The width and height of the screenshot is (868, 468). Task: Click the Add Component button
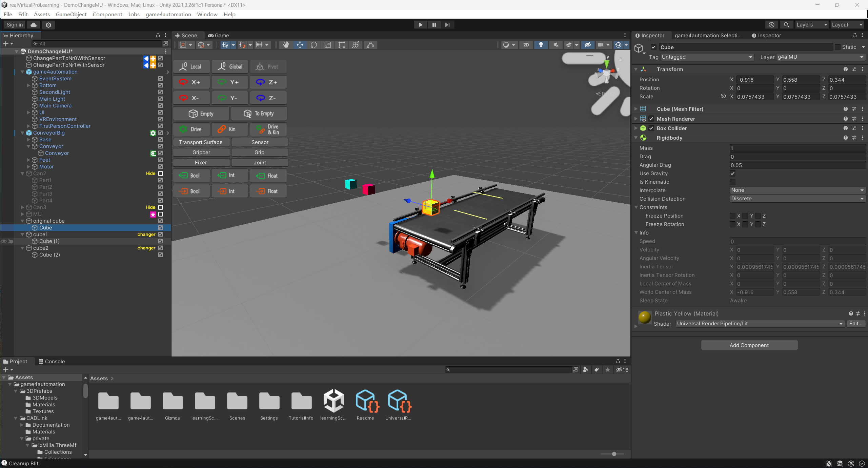(x=749, y=345)
